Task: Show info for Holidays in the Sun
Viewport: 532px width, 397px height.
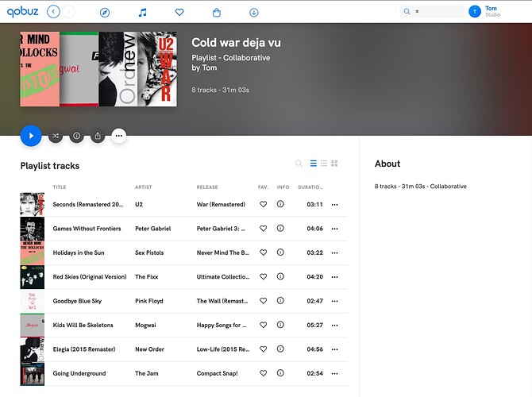Action: coord(280,252)
